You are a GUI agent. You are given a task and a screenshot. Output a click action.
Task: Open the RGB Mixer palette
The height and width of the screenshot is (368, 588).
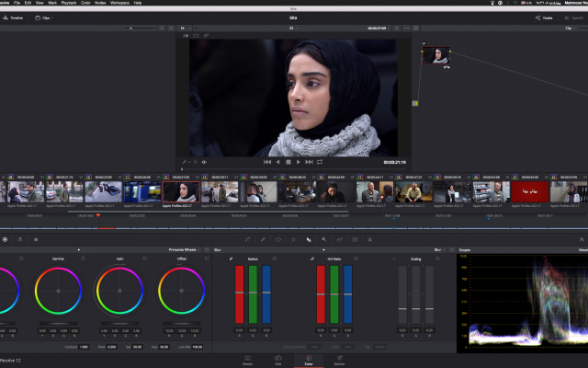20,239
